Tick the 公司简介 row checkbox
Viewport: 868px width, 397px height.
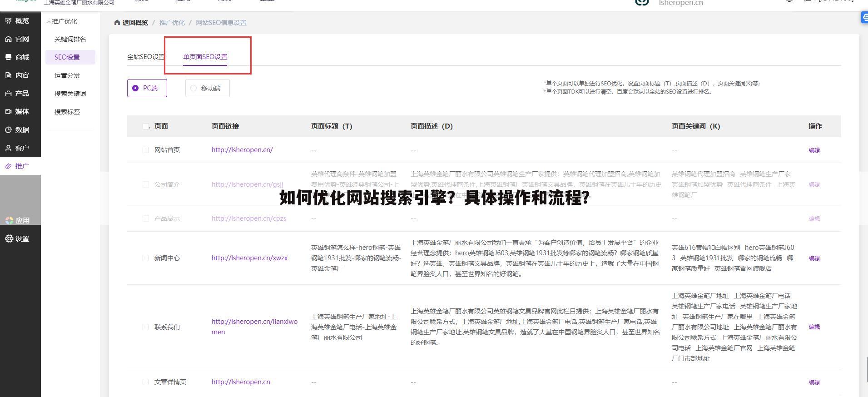click(x=146, y=184)
